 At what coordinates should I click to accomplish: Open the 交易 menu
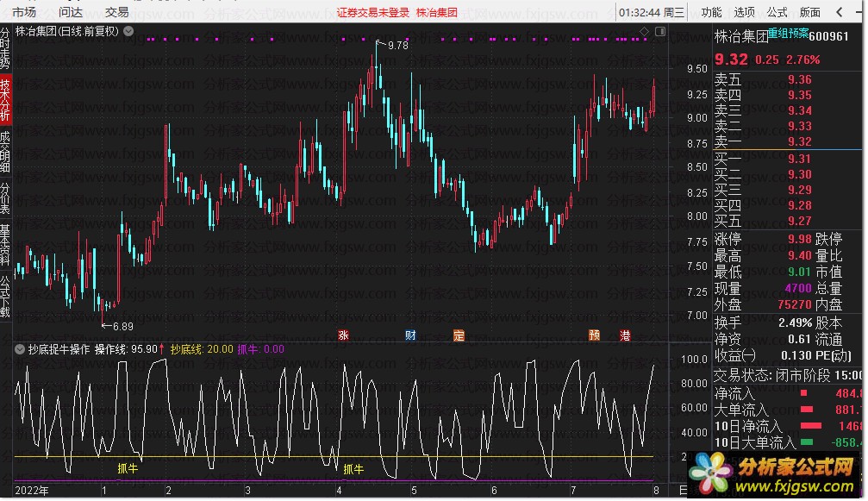[117, 12]
